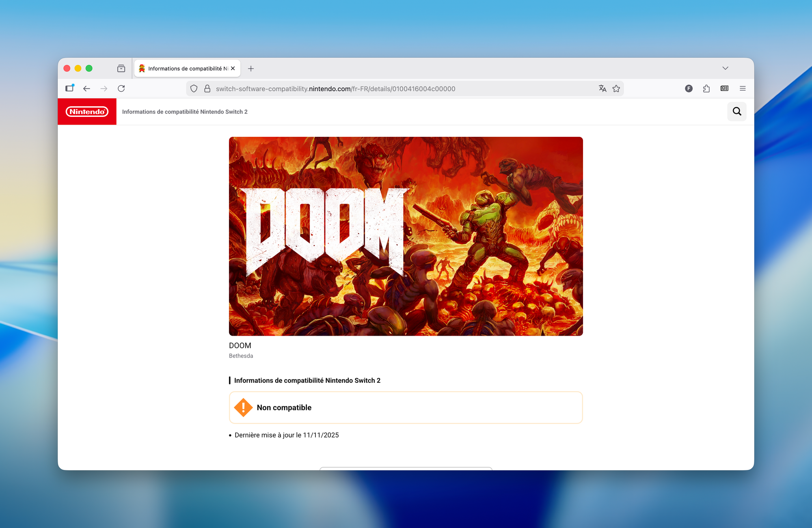Image resolution: width=812 pixels, height=528 pixels.
Task: Click the Firefox account avatar icon
Action: [689, 88]
